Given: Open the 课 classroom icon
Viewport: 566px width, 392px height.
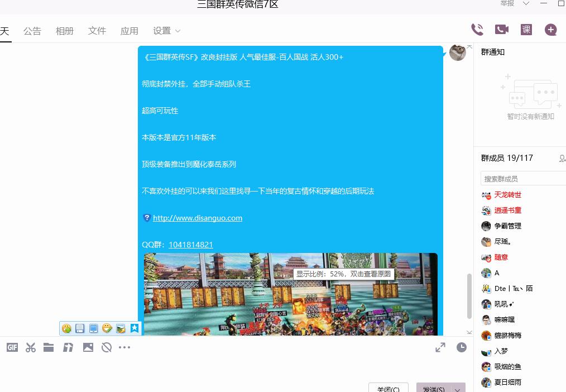Looking at the screenshot, I should coord(526,30).
